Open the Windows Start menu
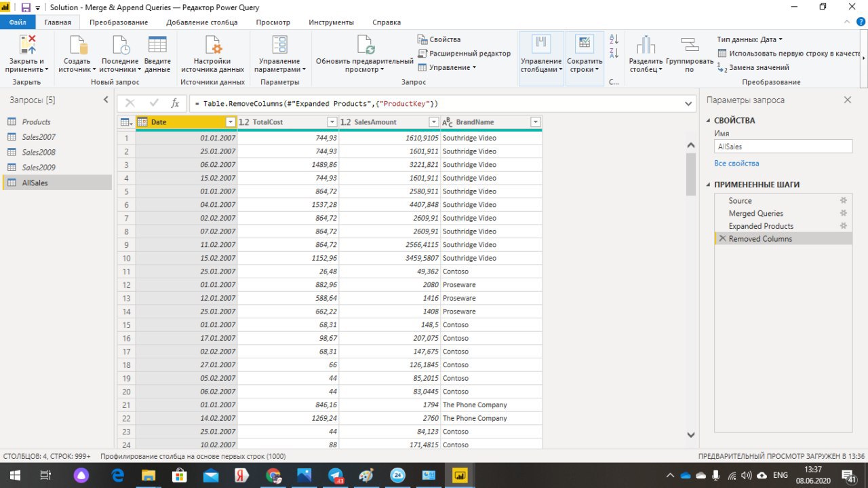This screenshot has width=868, height=488. 14,475
